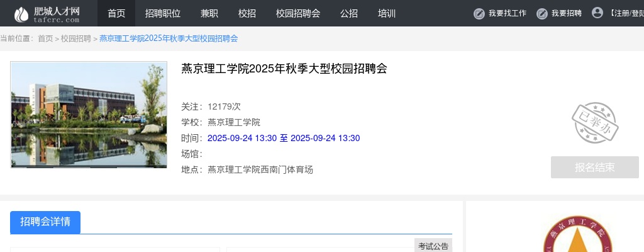This screenshot has height=252, width=644.
Task: Go to 招聘职位 in the navigation bar
Action: (x=163, y=13)
